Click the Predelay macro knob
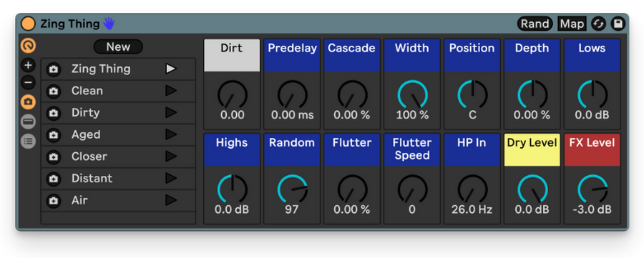The width and height of the screenshot is (644, 258). (292, 95)
